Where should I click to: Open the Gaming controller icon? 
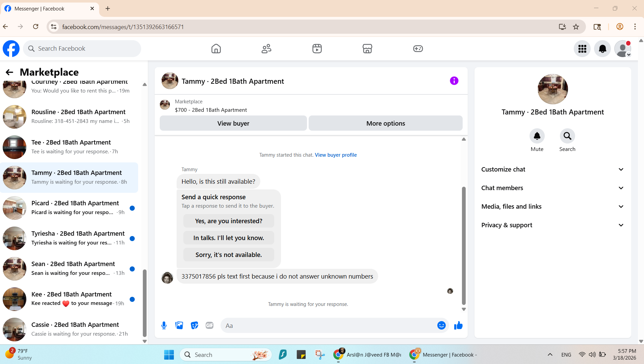pyautogui.click(x=418, y=49)
